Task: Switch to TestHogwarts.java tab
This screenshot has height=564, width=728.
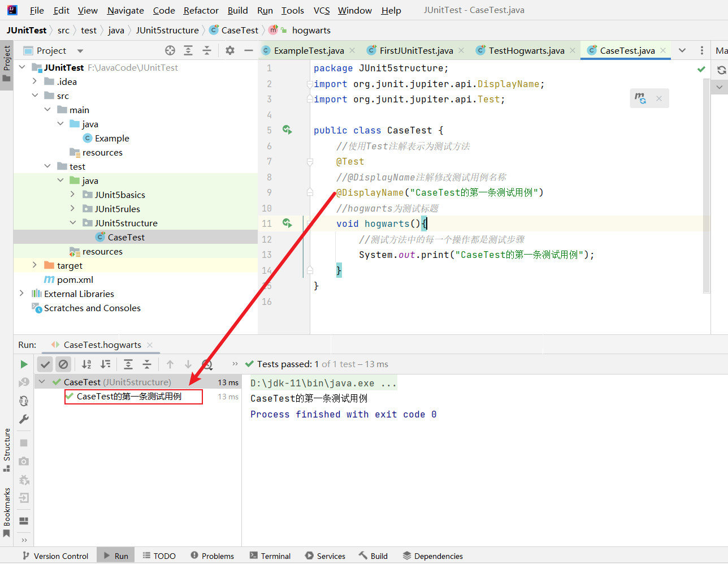Action: 526,50
